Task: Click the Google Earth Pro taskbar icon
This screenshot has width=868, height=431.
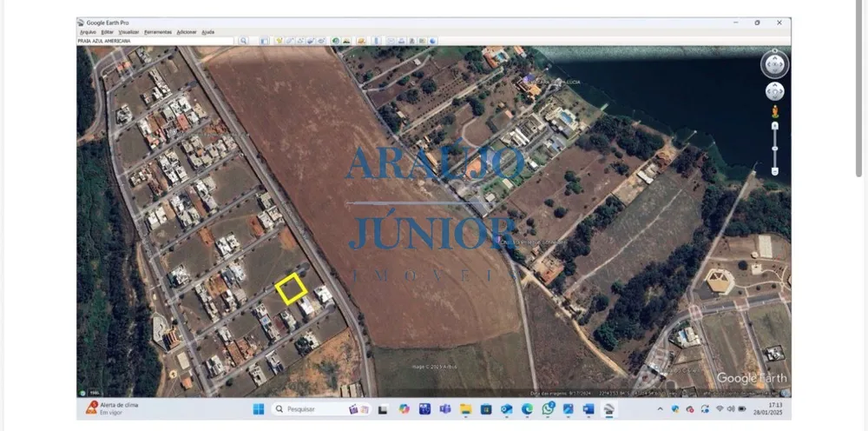Action: point(609,409)
